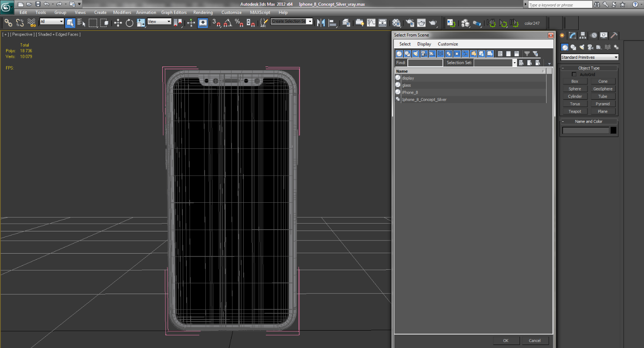Image resolution: width=644 pixels, height=348 pixels.
Task: Toggle 3D Snaps
Action: [x=216, y=23]
